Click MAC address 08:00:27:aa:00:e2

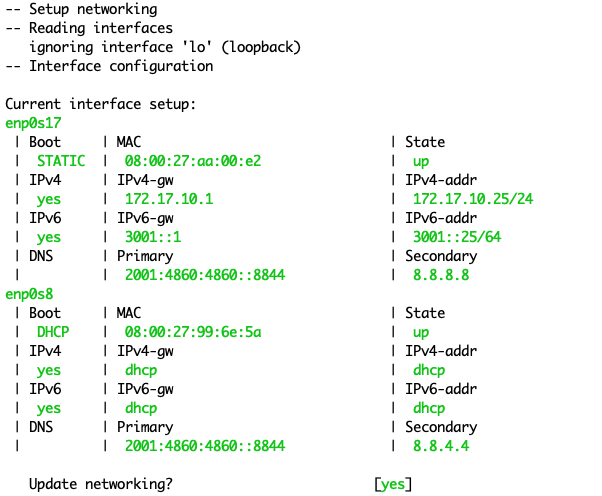pyautogui.click(x=193, y=161)
